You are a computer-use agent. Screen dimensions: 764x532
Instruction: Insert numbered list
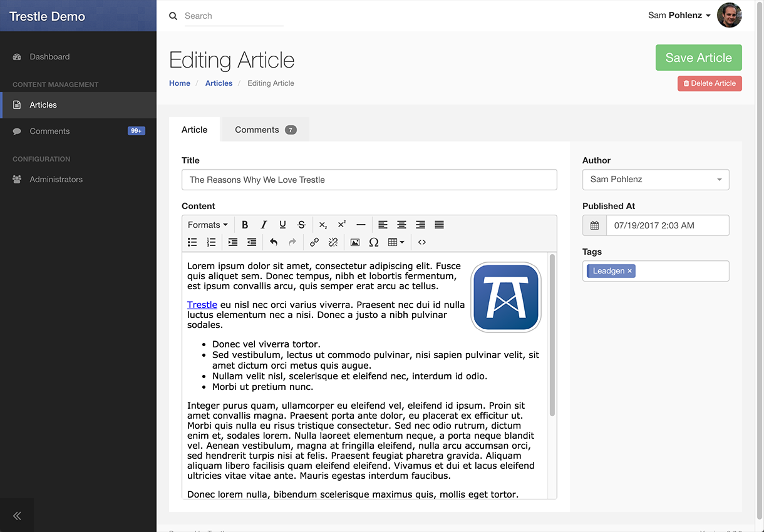click(211, 242)
